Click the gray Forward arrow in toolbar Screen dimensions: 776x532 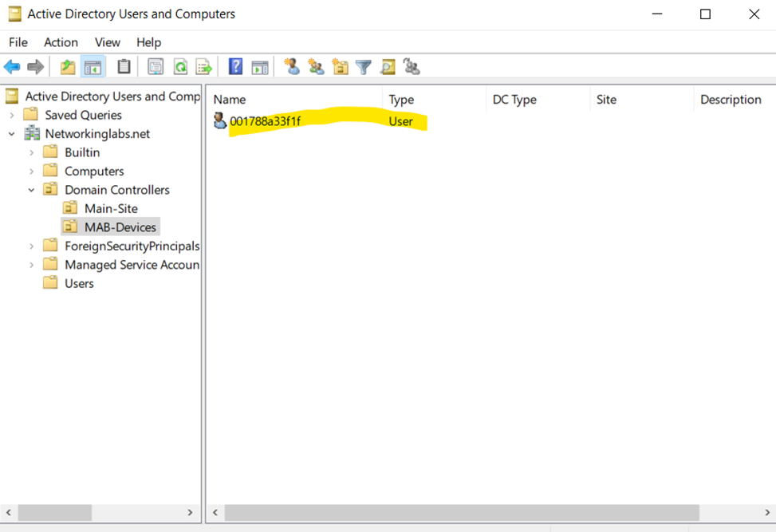point(36,67)
